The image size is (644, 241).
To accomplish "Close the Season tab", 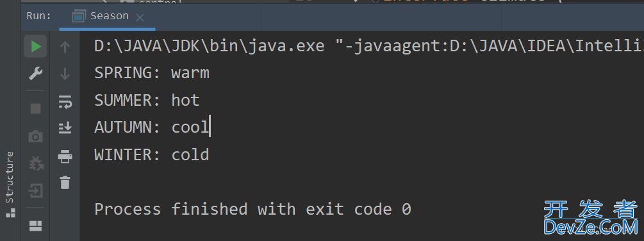I will click(140, 18).
